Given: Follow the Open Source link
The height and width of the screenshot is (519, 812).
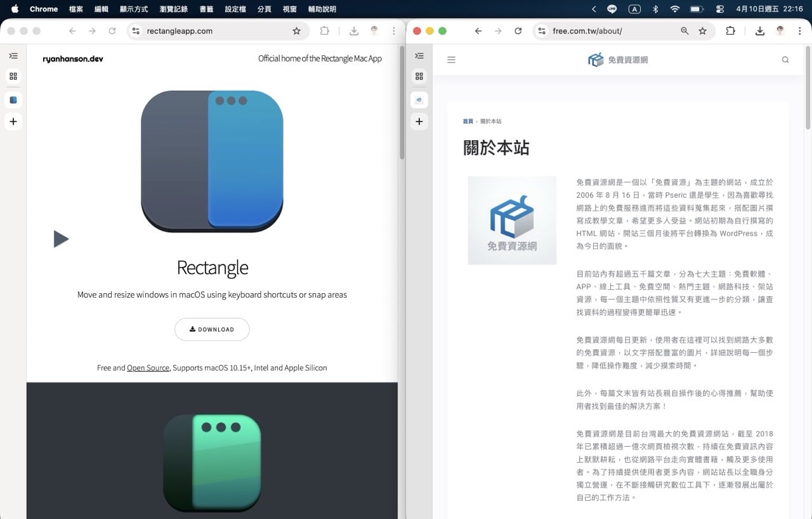Looking at the screenshot, I should [148, 368].
